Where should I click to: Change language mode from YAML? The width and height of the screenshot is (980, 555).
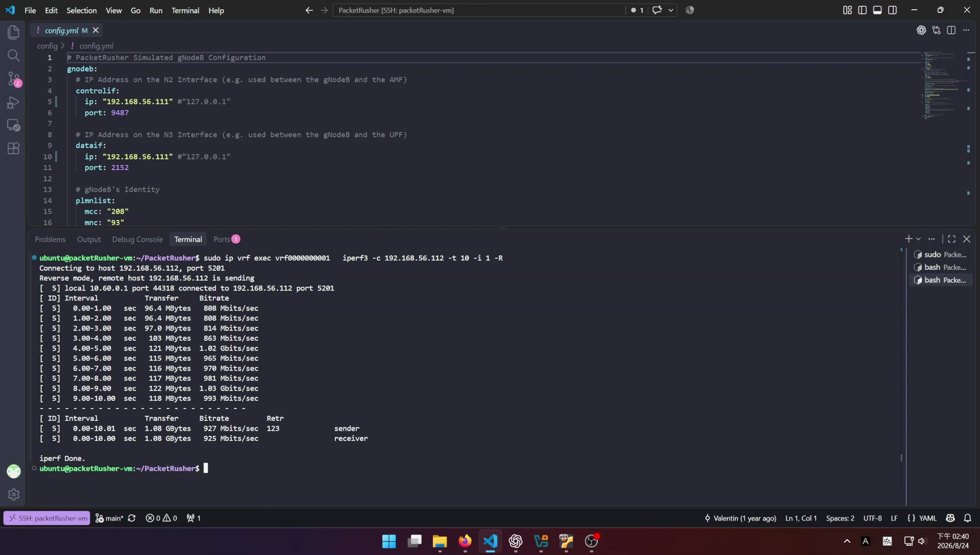(927, 518)
